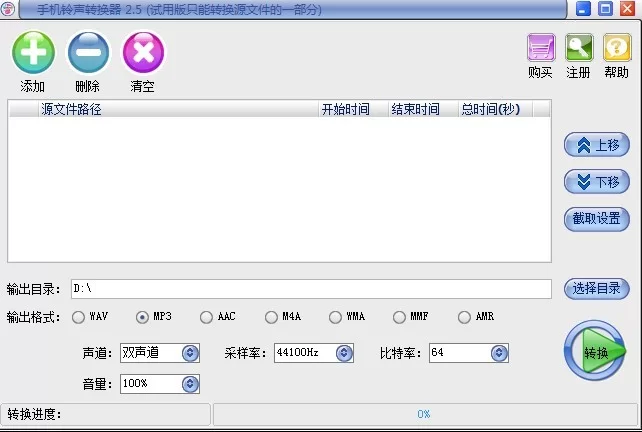The image size is (642, 432).
Task: Select WAV output format
Action: [x=78, y=317]
